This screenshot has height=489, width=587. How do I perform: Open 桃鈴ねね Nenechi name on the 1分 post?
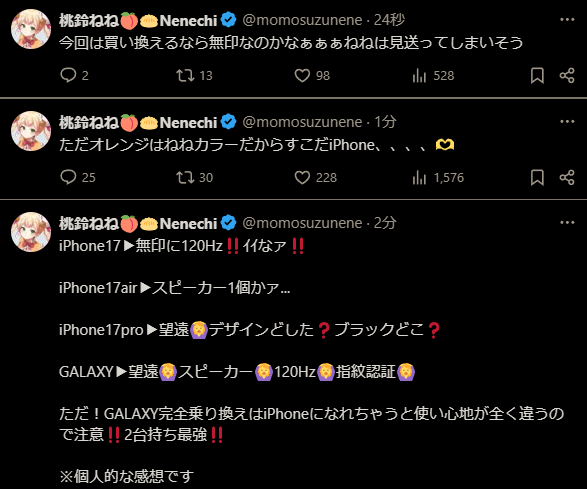pyautogui.click(x=138, y=122)
